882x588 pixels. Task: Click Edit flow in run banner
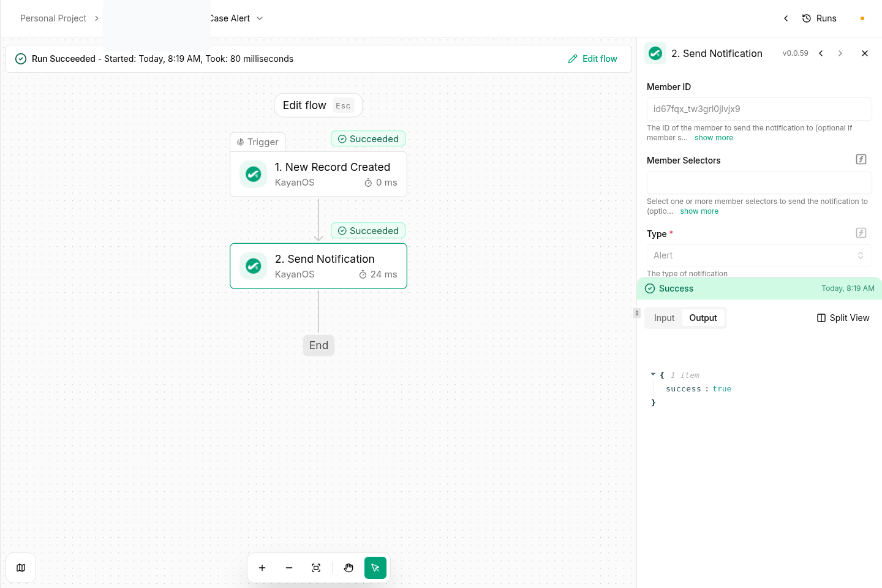pyautogui.click(x=593, y=59)
